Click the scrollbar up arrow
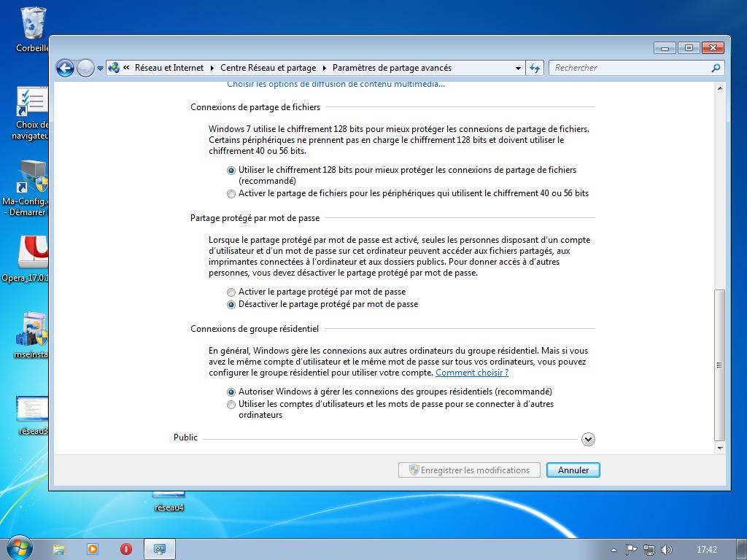 pyautogui.click(x=720, y=88)
